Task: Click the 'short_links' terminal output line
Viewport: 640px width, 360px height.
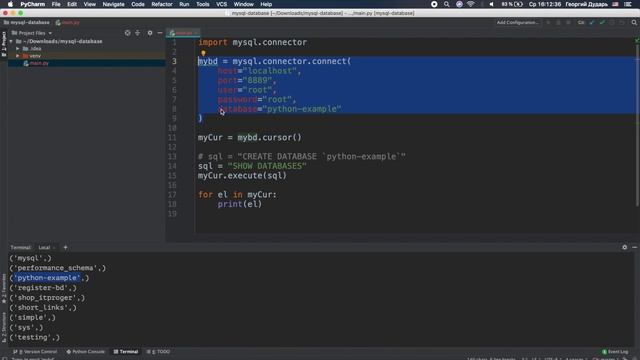Action: (43, 308)
